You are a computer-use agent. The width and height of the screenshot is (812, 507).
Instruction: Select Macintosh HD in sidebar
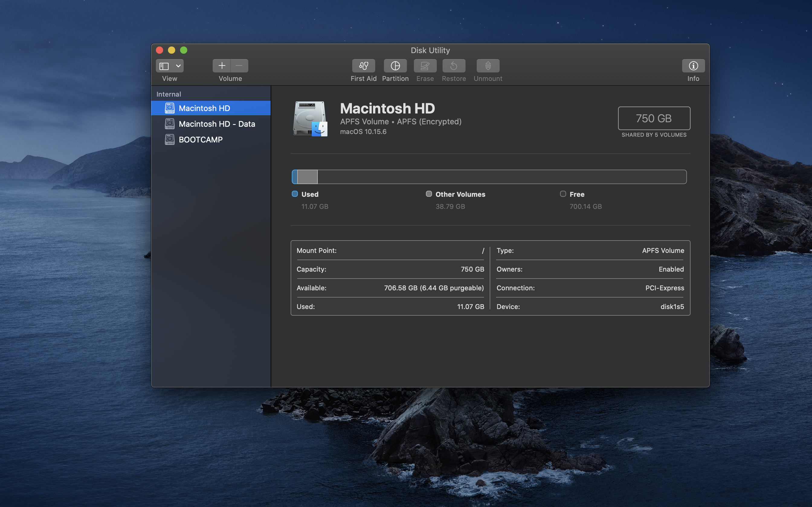pyautogui.click(x=204, y=108)
